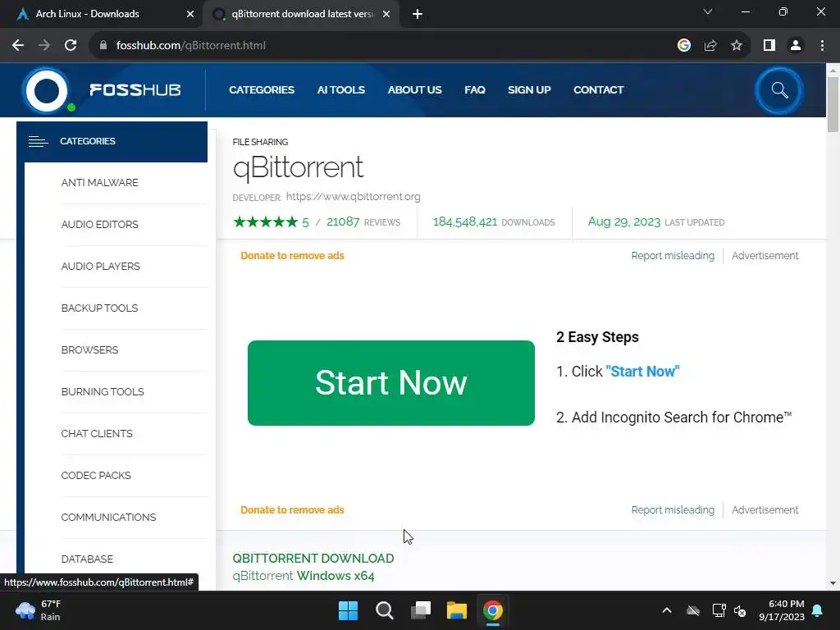
Task: Click the green Start Now button
Action: tap(391, 383)
